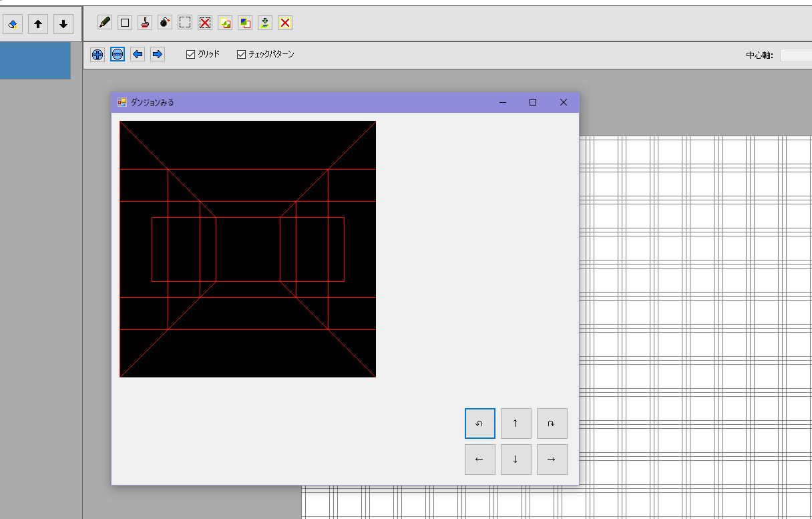Move backward with the down arrow button
This screenshot has height=519, width=812.
point(516,460)
